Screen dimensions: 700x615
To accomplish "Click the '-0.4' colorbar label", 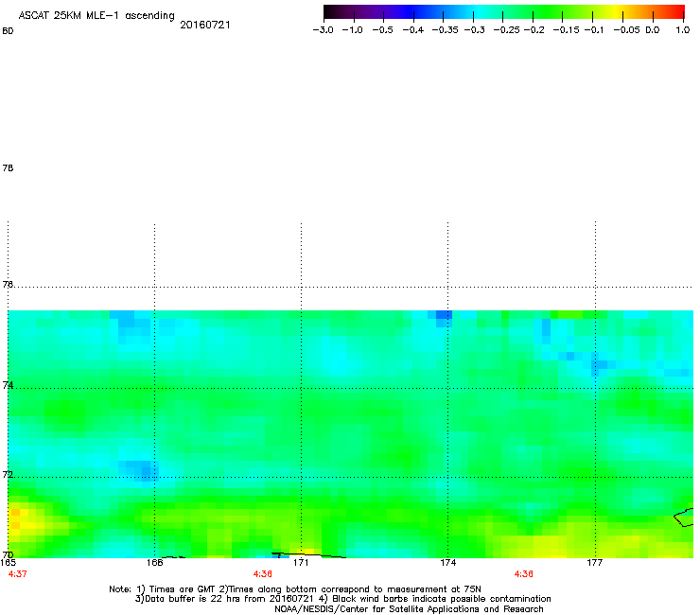I will [x=413, y=30].
